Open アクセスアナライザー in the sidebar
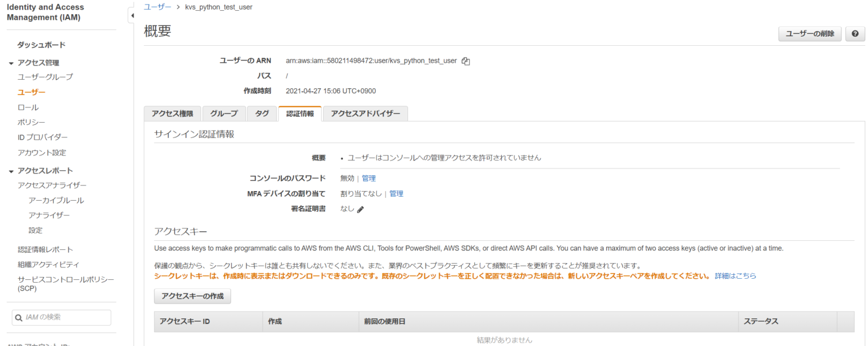This screenshot has width=868, height=346. (x=52, y=185)
